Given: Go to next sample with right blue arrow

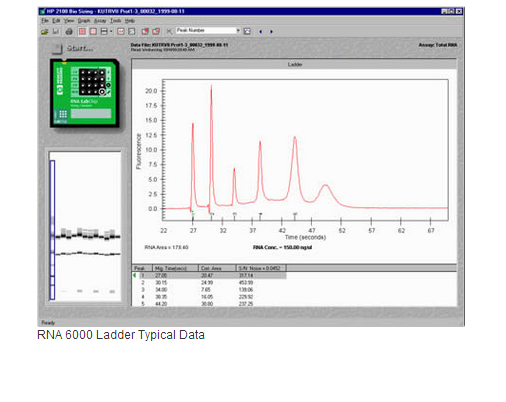Looking at the screenshot, I should [271, 32].
